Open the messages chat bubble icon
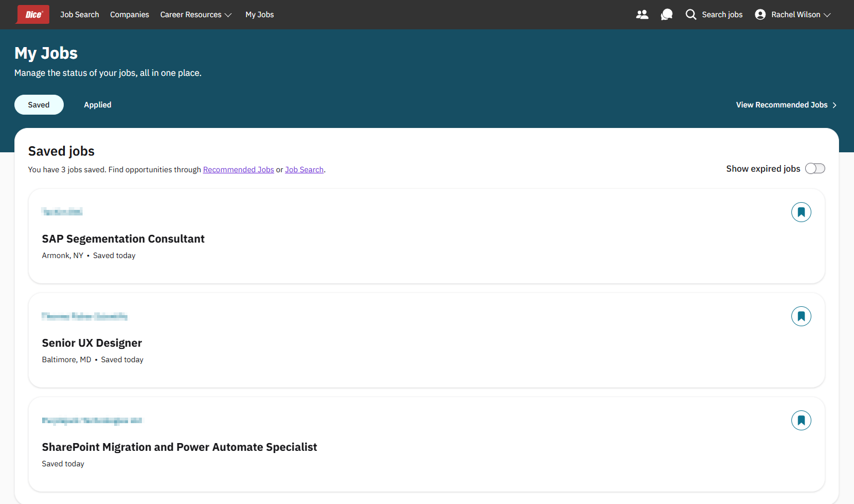This screenshot has height=504, width=854. tap(667, 14)
